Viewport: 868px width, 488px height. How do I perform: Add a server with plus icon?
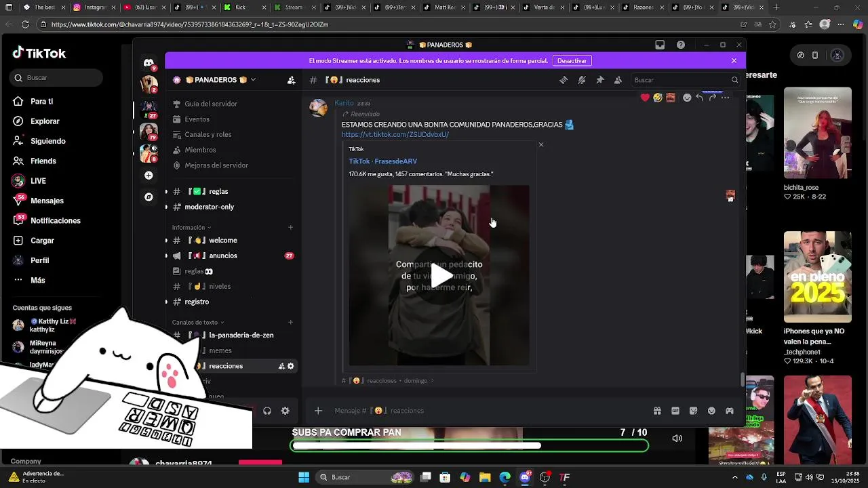149,176
